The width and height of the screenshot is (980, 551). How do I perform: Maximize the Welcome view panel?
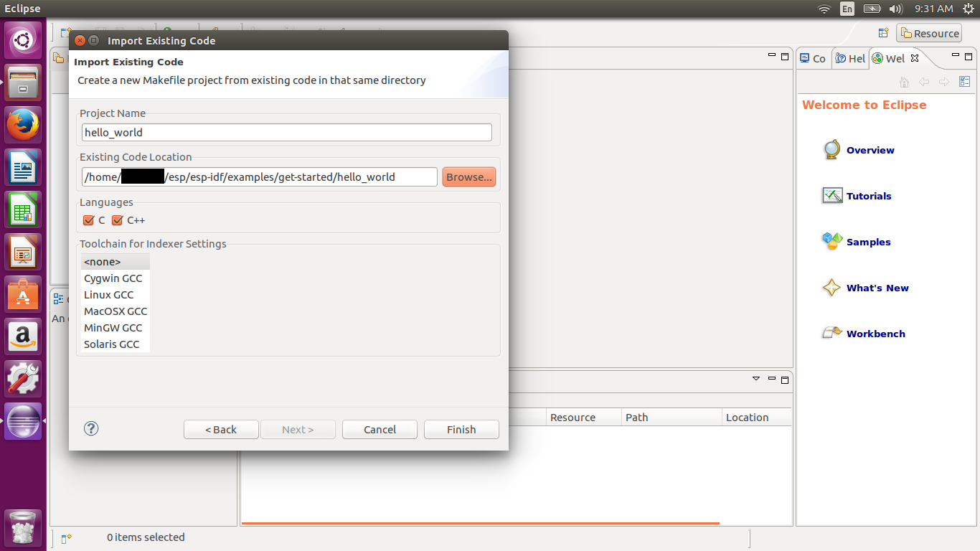969,57
